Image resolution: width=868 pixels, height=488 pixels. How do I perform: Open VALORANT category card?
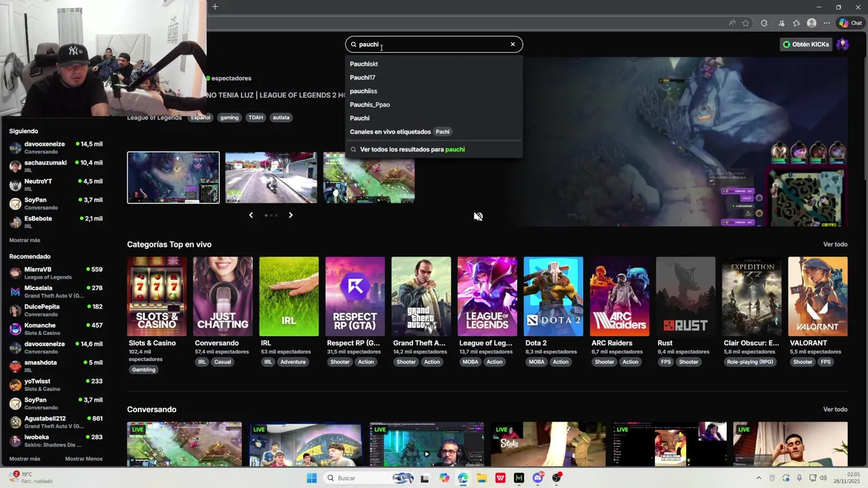(818, 296)
